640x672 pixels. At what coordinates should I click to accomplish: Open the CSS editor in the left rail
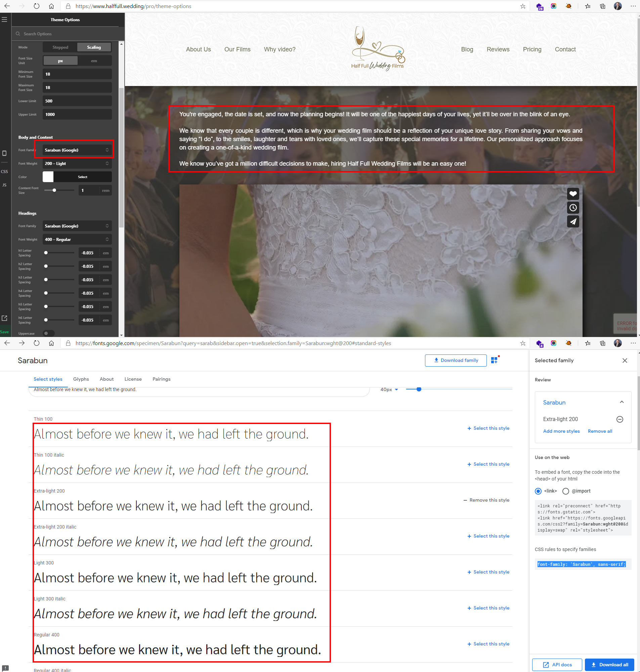4,172
